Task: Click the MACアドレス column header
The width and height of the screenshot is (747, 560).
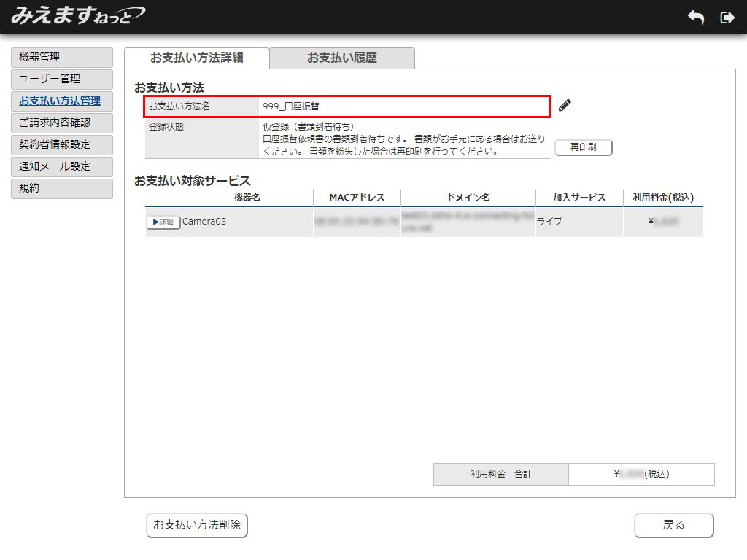Action: tap(357, 198)
